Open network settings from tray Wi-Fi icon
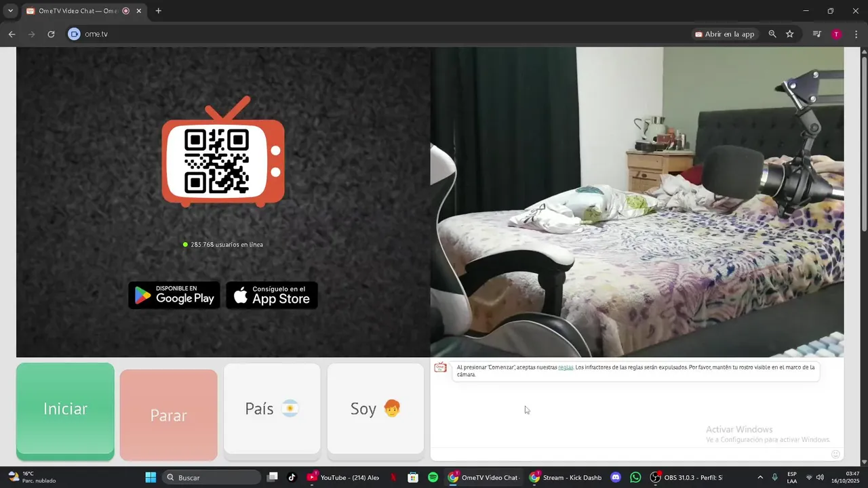The width and height of the screenshot is (868, 488). coord(809,477)
